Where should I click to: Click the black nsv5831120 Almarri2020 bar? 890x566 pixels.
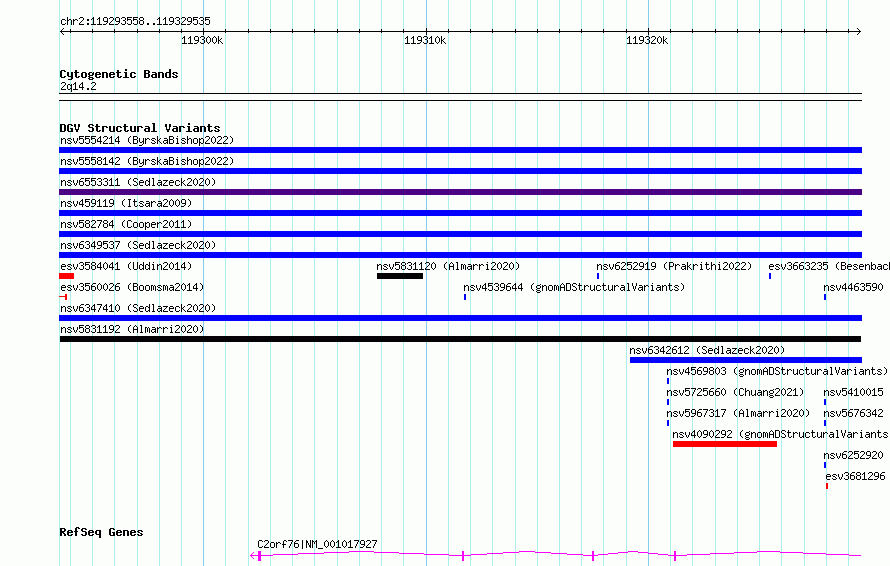point(400,276)
